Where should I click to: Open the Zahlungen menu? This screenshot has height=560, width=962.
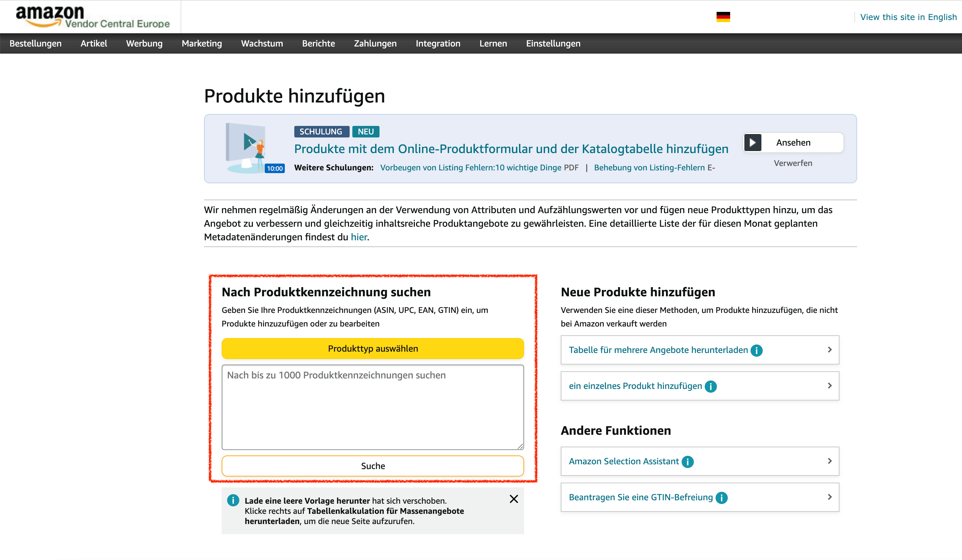375,43
